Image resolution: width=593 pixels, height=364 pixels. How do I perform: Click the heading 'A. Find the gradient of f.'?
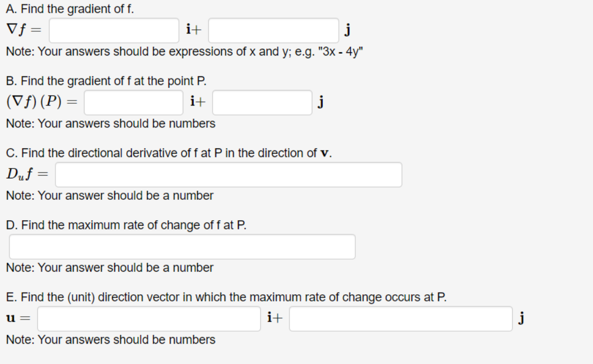(70, 9)
